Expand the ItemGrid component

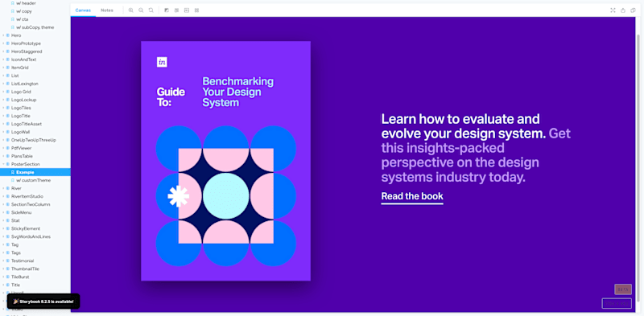tap(3, 68)
